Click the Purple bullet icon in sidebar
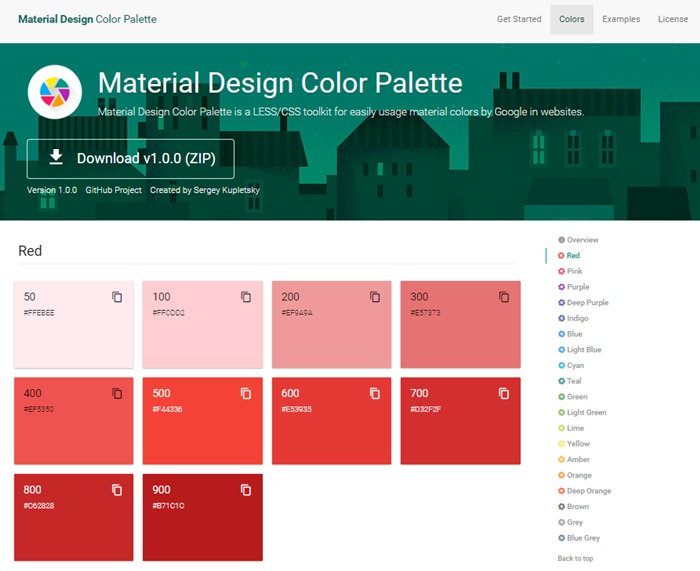Image resolution: width=700 pixels, height=571 pixels. [x=562, y=287]
